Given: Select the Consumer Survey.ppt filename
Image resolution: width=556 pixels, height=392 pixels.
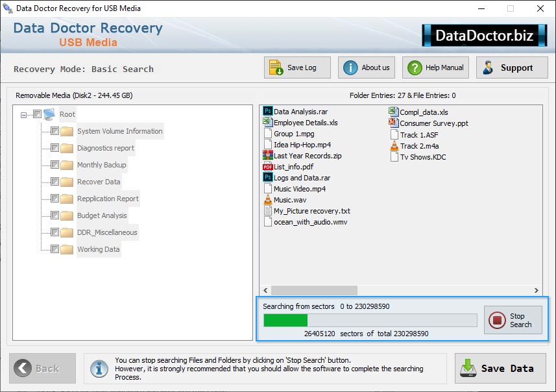Looking at the screenshot, I should click(x=434, y=123).
